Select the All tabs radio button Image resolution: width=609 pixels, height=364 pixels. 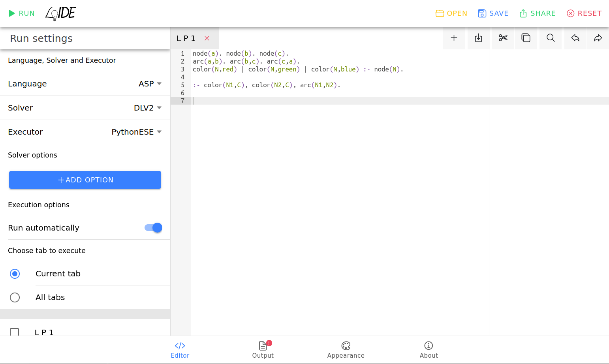15,297
